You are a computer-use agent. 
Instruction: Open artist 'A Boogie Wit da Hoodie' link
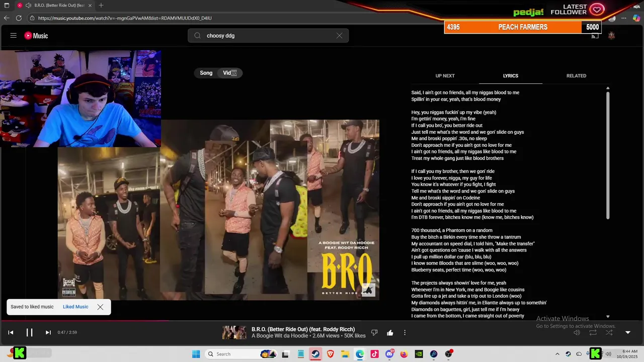(281, 336)
